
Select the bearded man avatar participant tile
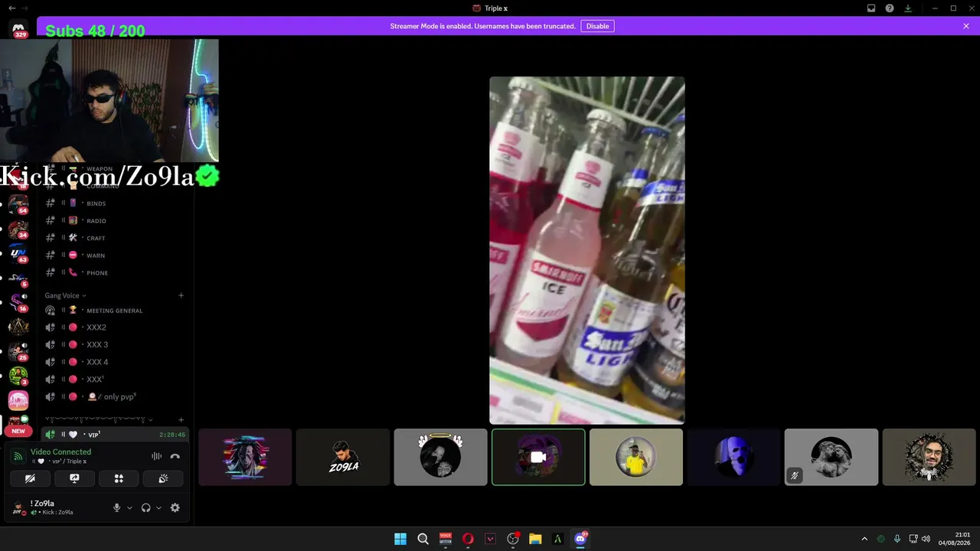[929, 457]
